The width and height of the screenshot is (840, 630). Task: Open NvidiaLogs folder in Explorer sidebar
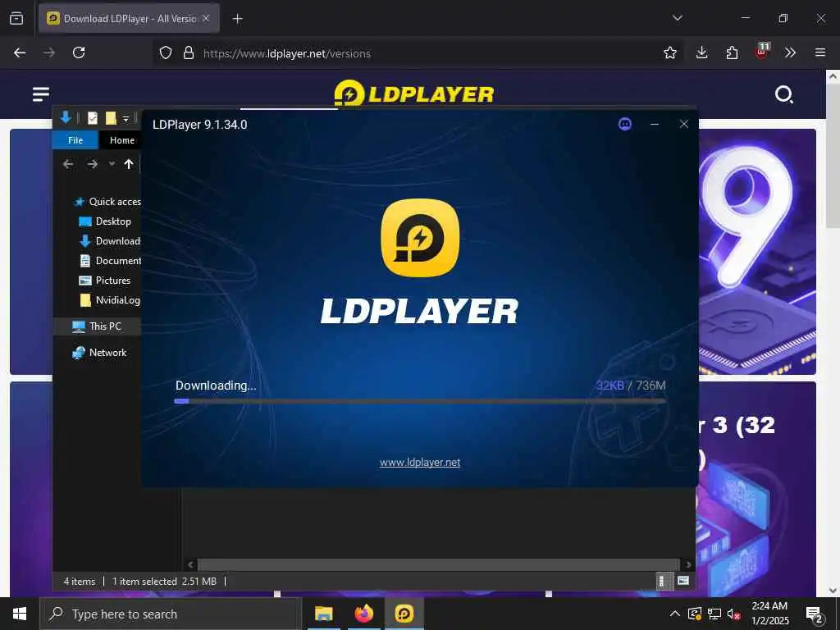[110, 300]
